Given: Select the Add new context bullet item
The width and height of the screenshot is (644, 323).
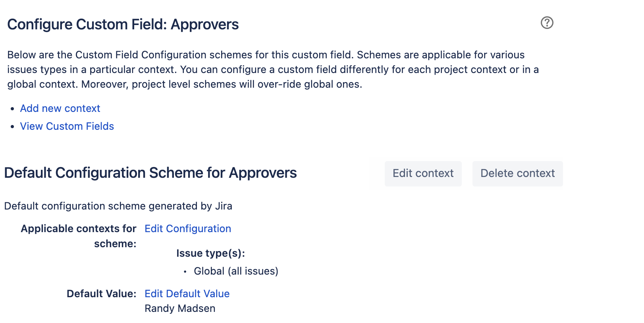Looking at the screenshot, I should pos(60,108).
